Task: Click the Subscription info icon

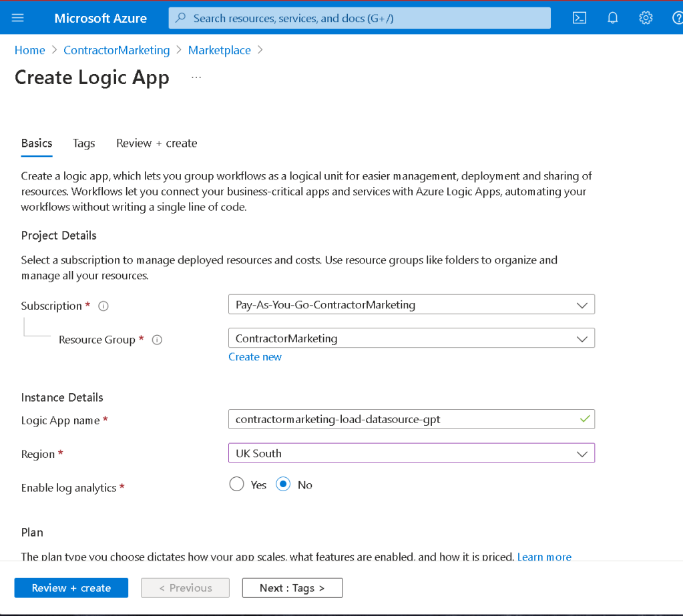Action: coord(103,306)
